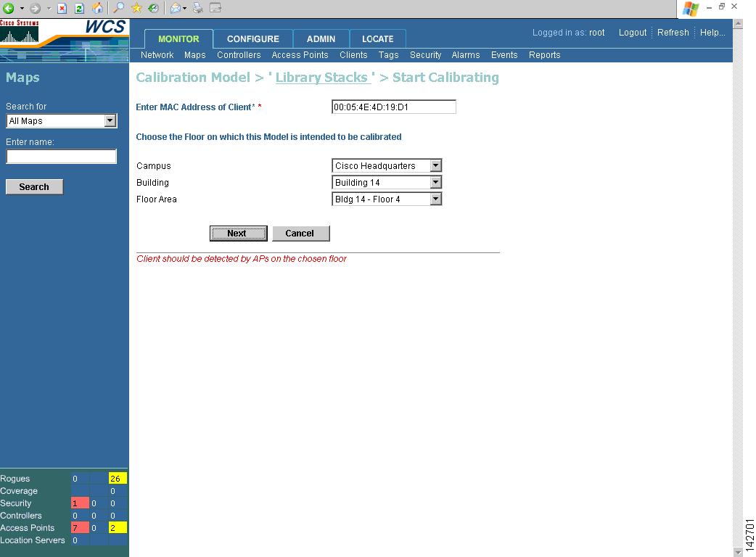Click the Print icon in browser toolbar
The height and width of the screenshot is (557, 756).
click(x=197, y=8)
